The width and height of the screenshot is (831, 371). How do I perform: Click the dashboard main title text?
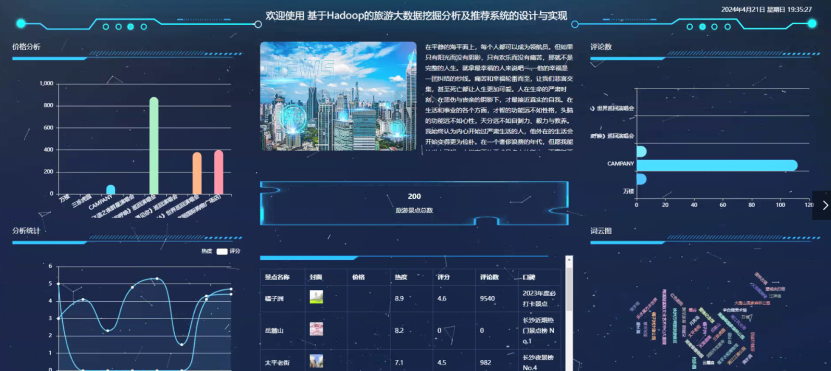point(416,15)
